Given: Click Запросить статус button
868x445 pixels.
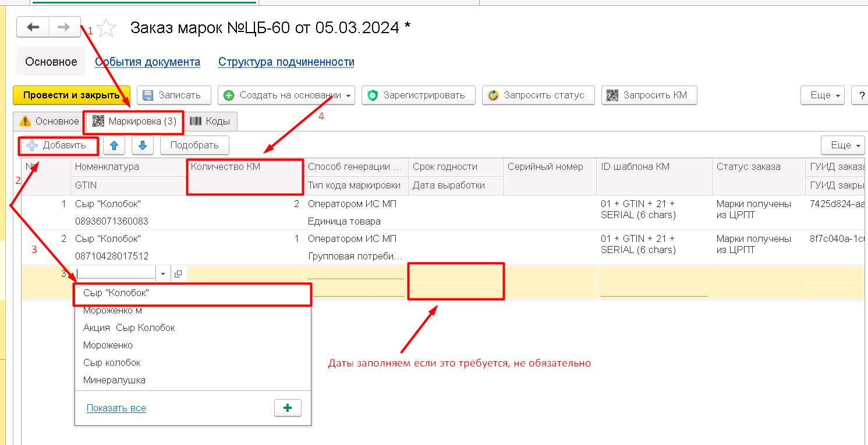Looking at the screenshot, I should coord(538,95).
